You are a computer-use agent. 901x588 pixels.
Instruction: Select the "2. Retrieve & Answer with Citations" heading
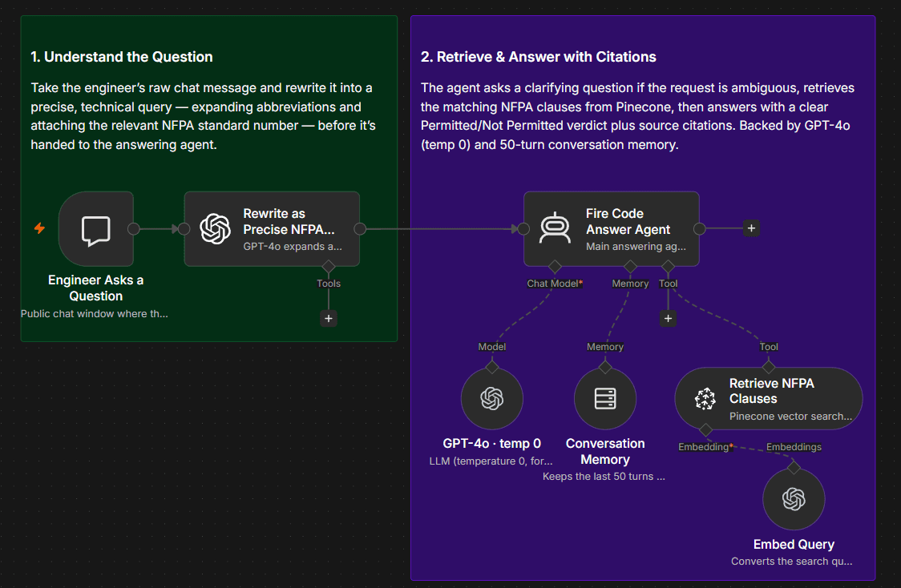click(539, 57)
